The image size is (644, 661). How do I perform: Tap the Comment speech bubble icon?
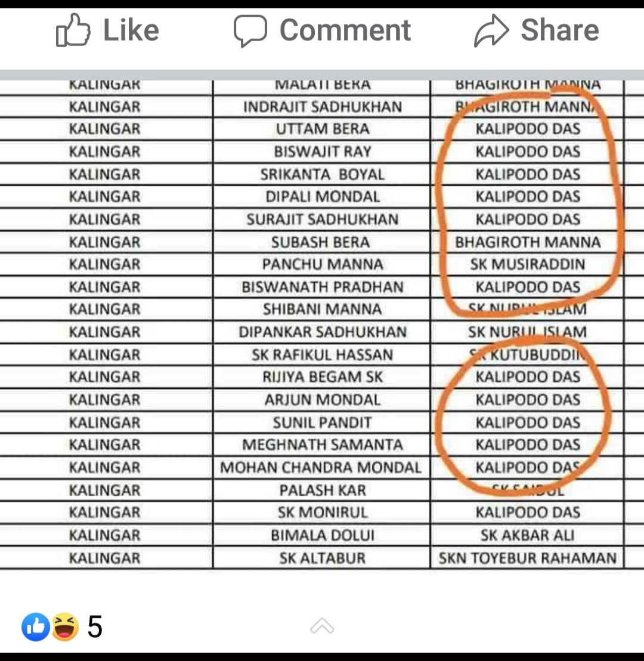pos(250,31)
